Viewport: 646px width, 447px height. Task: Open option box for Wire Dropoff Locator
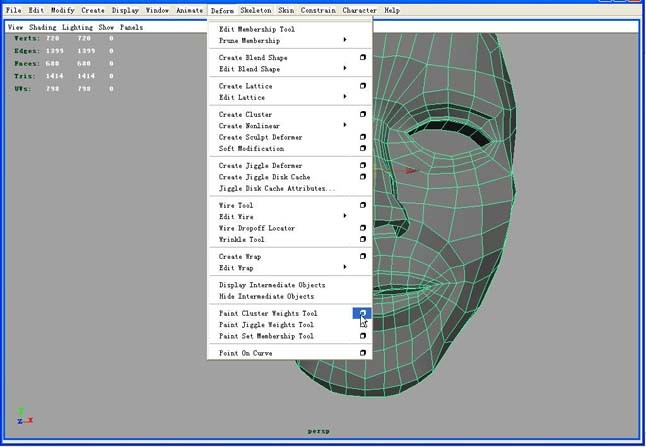[x=363, y=228]
